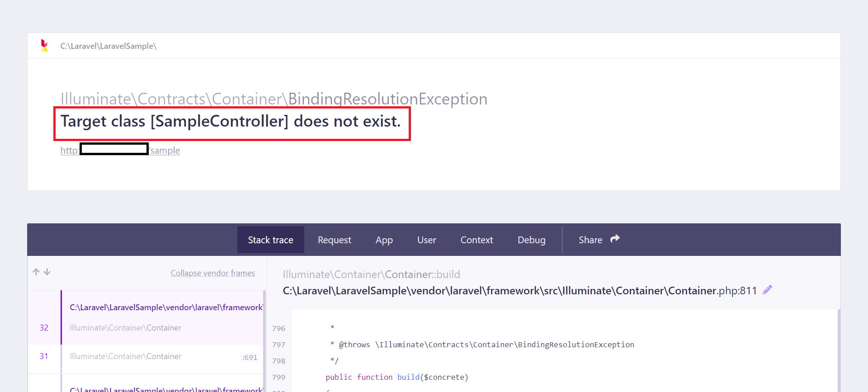The image size is (868, 392).
Task: Click the Share button
Action: pos(599,240)
